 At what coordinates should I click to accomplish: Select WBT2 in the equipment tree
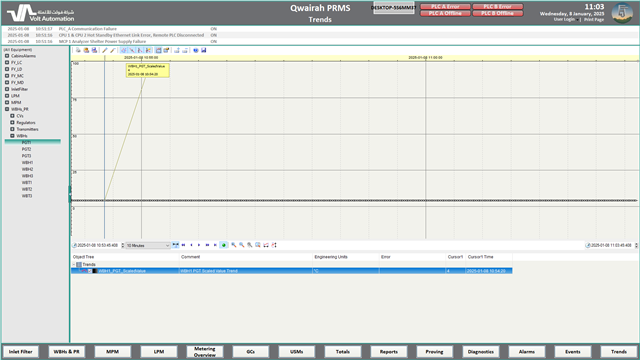point(27,189)
